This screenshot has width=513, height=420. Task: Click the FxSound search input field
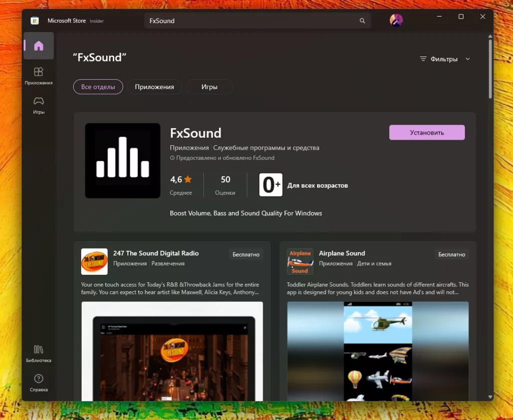(250, 21)
